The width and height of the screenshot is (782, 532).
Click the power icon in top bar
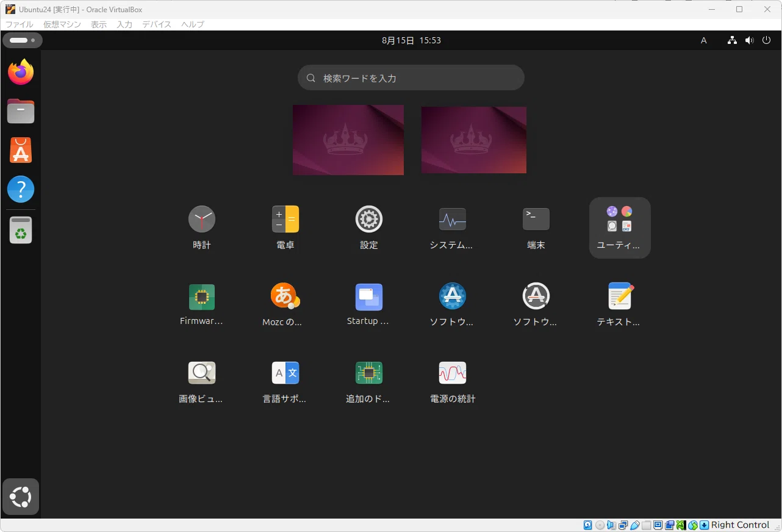(x=767, y=40)
